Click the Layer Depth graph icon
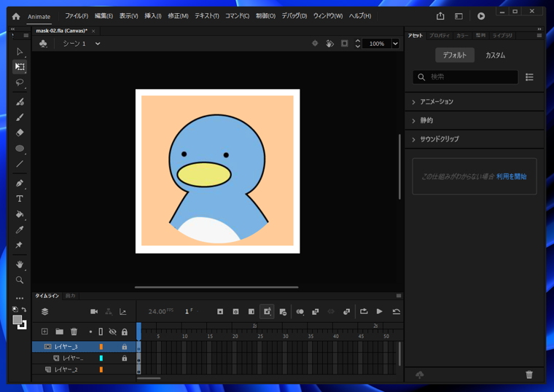 tap(122, 311)
